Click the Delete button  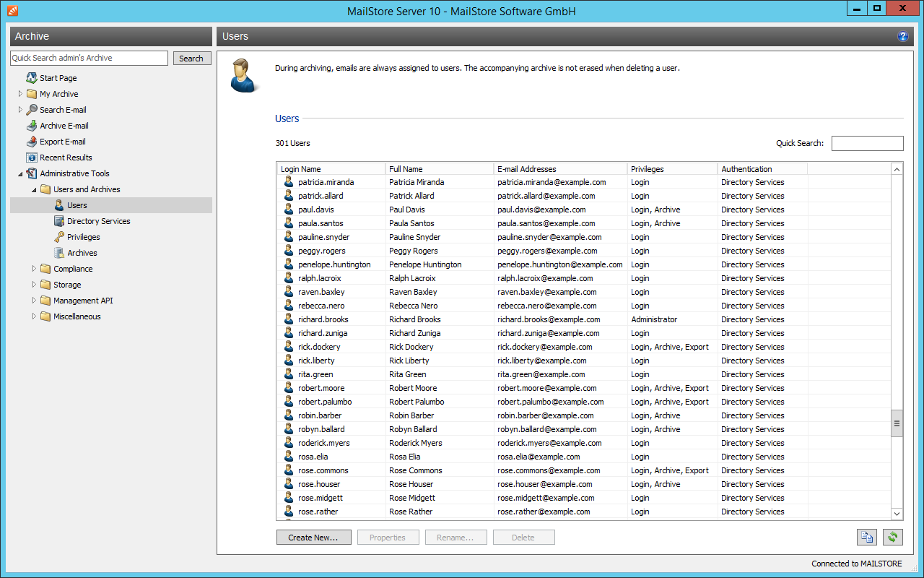pyautogui.click(x=523, y=538)
